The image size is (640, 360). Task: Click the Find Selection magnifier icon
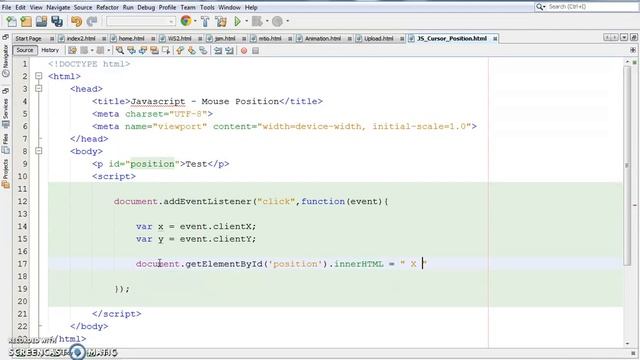[x=120, y=51]
